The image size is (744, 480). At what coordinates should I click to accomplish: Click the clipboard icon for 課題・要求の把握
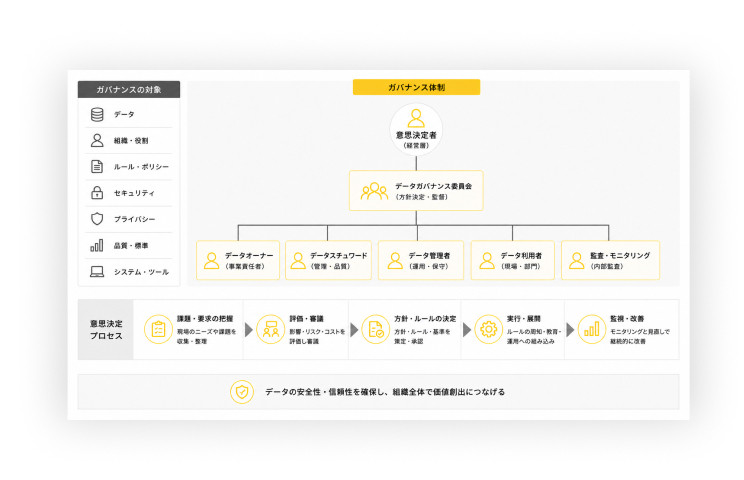coord(158,329)
